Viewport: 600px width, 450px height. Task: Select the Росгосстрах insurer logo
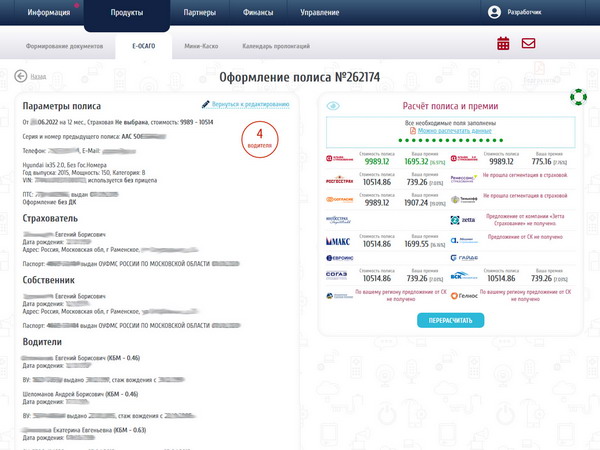coord(340,180)
